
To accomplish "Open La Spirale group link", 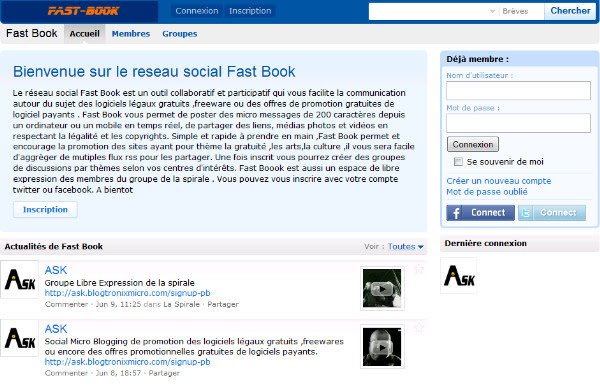I will [181, 304].
